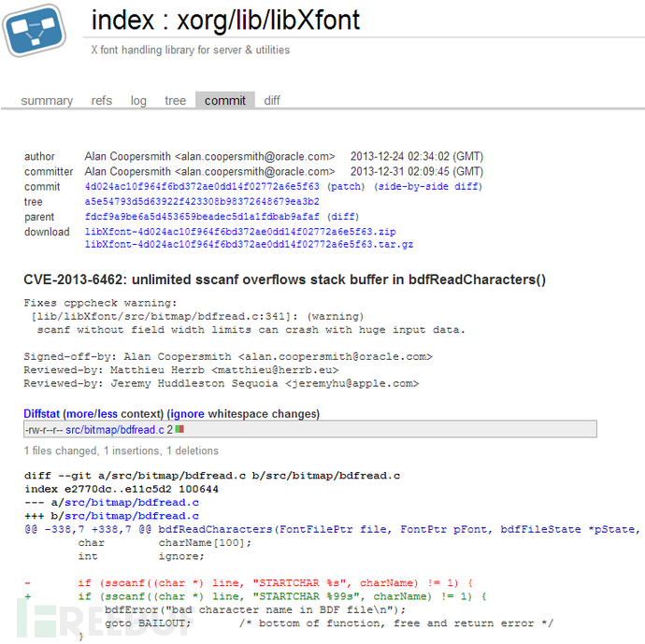Open parent commit fdcf9a9be6a5d453659beadec5d1a1fdbab9afaf
645x644 pixels.
pyautogui.click(x=202, y=216)
